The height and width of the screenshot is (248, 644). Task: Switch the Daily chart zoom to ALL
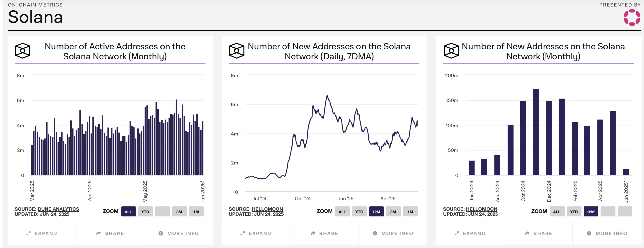pyautogui.click(x=342, y=212)
